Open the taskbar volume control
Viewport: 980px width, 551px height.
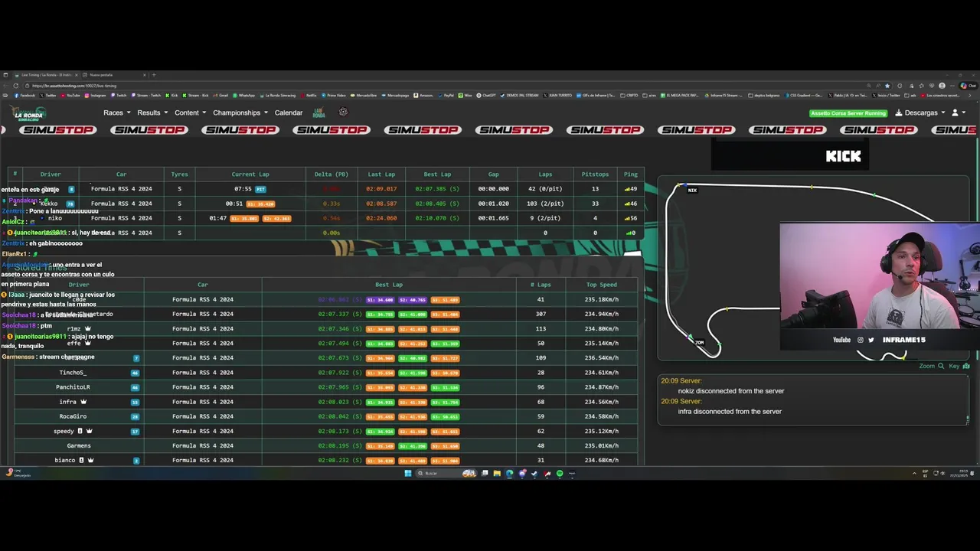pos(942,473)
